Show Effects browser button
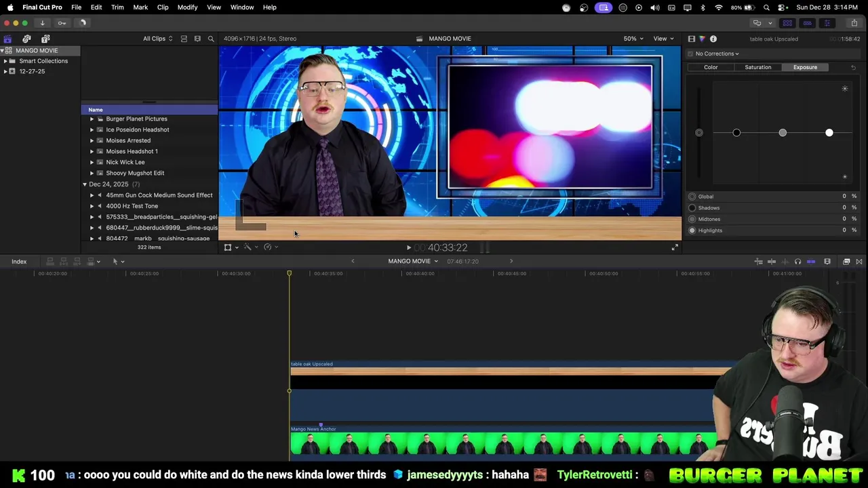The height and width of the screenshot is (488, 868). 846,262
